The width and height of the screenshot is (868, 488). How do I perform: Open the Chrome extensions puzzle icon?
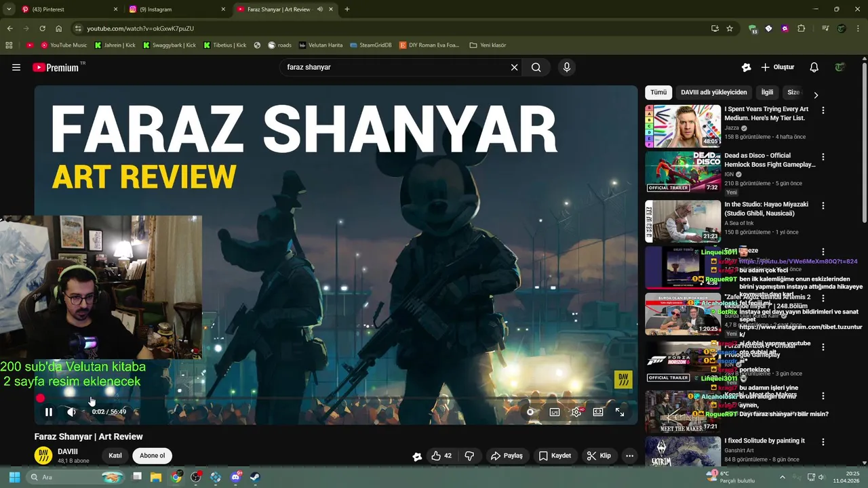(x=801, y=28)
